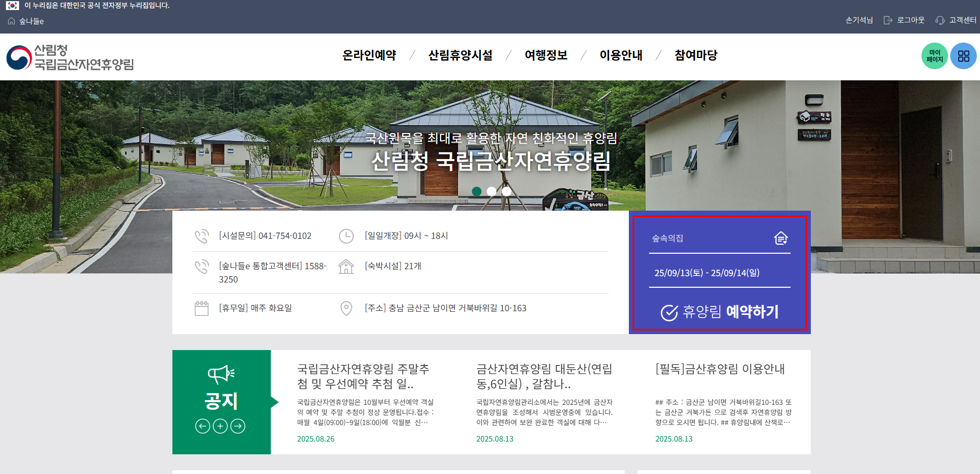980x474 pixels.
Task: Click the plus icon for more notices
Action: click(x=220, y=426)
